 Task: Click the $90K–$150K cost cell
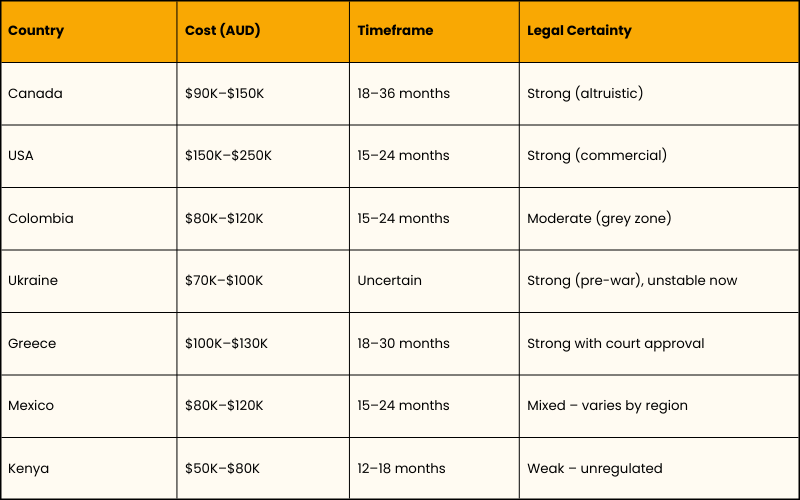coord(226,93)
